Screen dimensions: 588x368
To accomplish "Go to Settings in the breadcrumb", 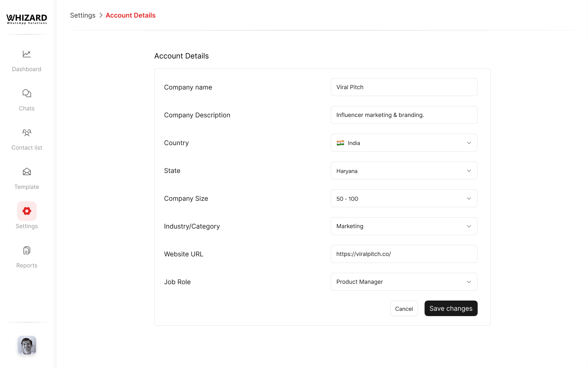I will pyautogui.click(x=82, y=16).
